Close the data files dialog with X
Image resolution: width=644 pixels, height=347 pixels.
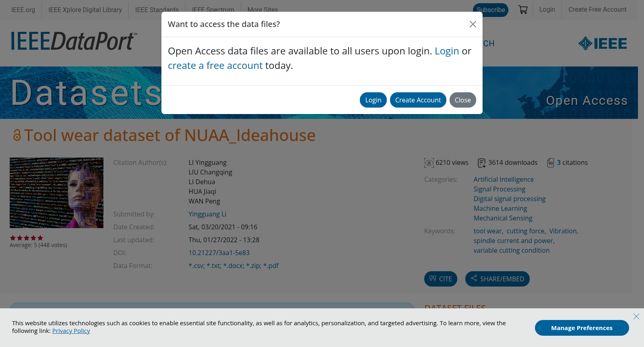pos(473,24)
